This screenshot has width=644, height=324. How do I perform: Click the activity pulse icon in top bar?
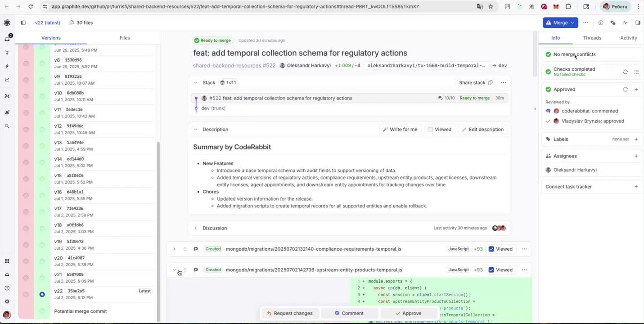pos(625,23)
